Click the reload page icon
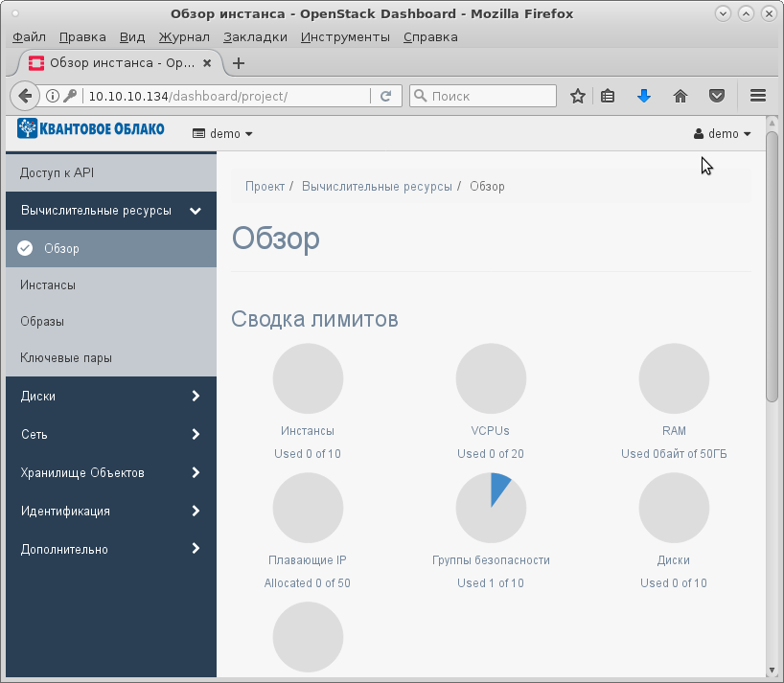Screen dimensions: 784x683 [x=385, y=96]
